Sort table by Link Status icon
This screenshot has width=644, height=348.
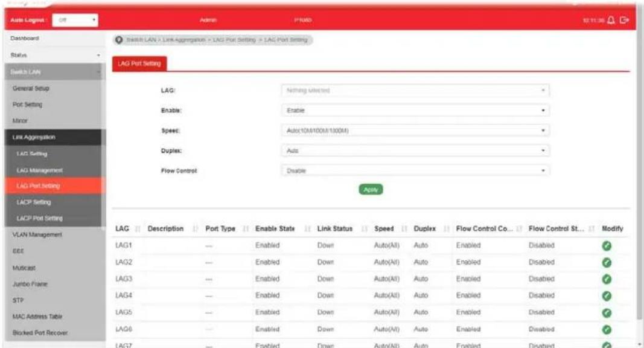coord(365,229)
